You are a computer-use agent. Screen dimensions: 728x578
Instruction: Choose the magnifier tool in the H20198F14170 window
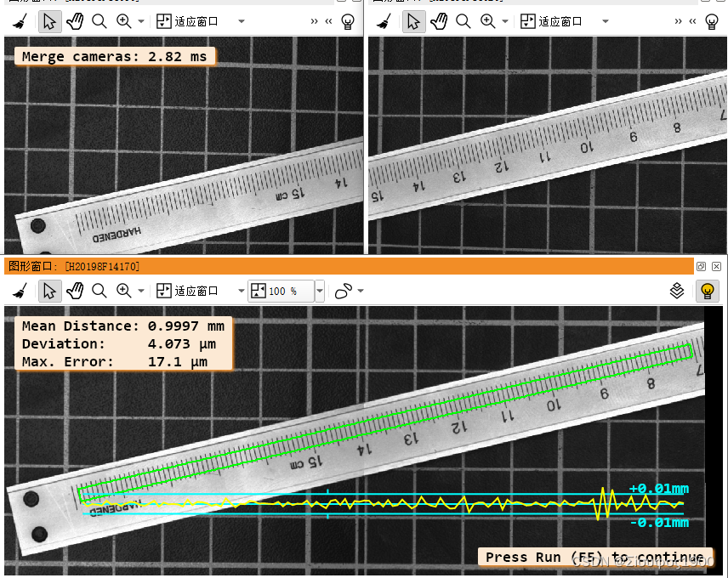[x=99, y=292]
